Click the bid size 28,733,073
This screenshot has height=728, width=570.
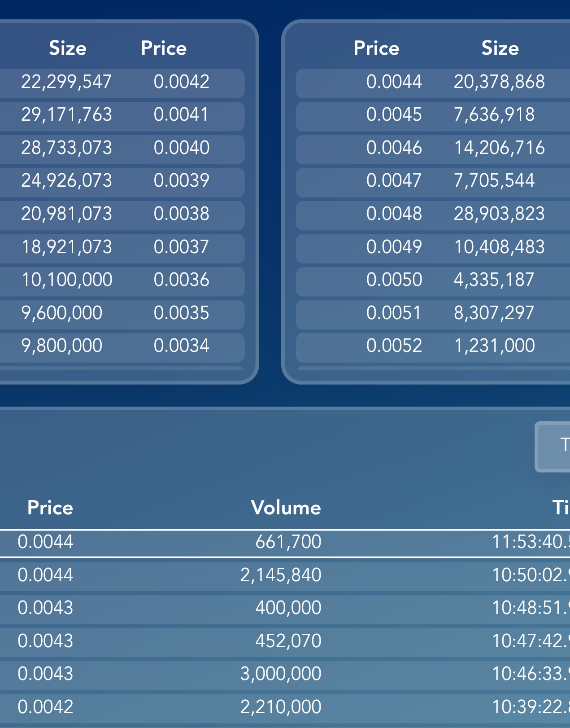[x=67, y=148]
